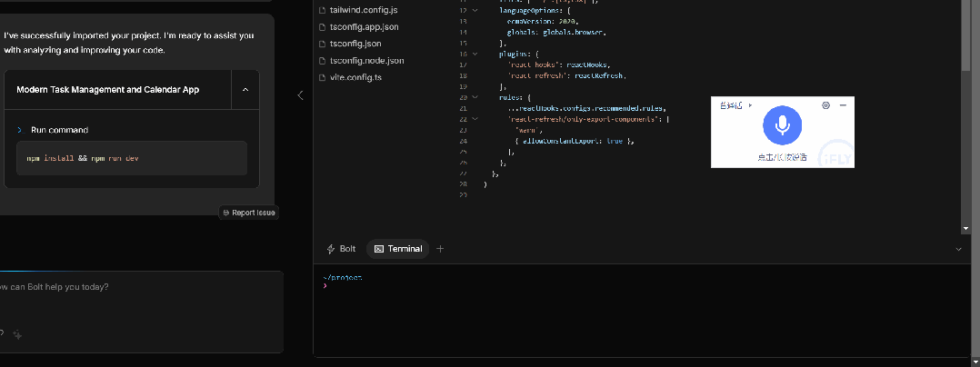Click 'allowConstantExport: true' on line 24
Screen dimensions: 980x367
pyautogui.click(x=573, y=141)
